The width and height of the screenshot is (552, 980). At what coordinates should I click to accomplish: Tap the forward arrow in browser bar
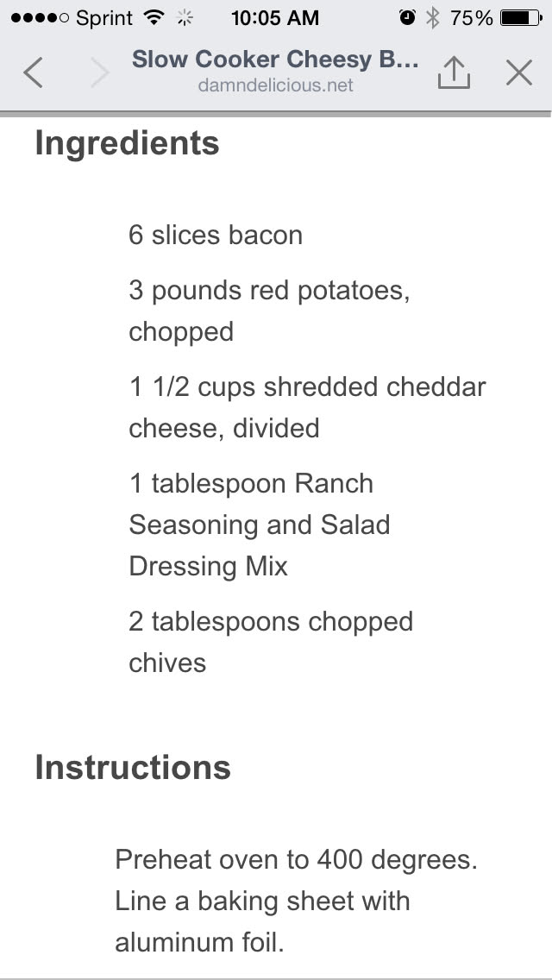tap(101, 72)
